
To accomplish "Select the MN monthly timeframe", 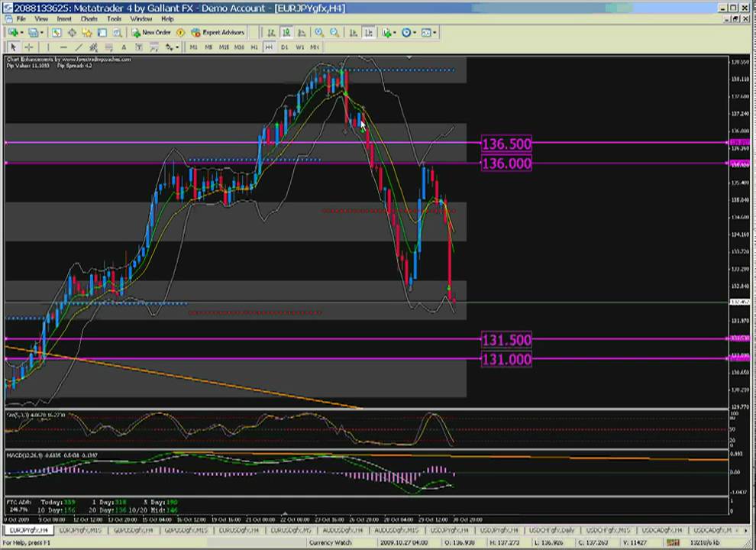I will [x=315, y=47].
